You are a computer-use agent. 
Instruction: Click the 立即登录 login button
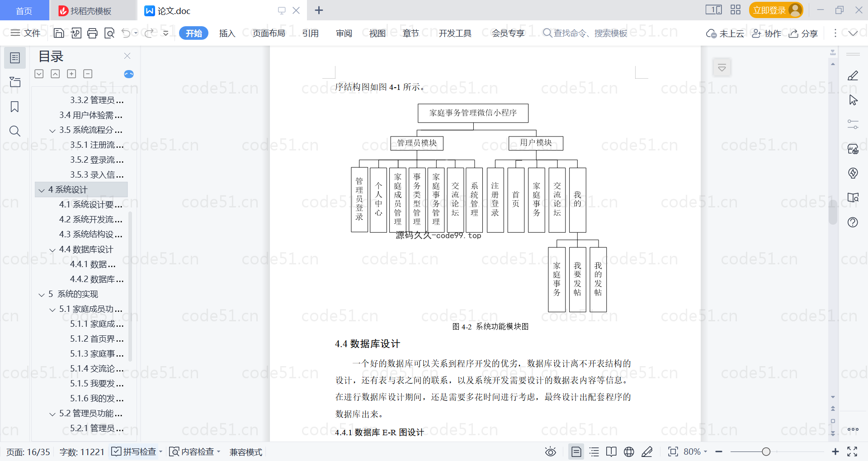(776, 10)
